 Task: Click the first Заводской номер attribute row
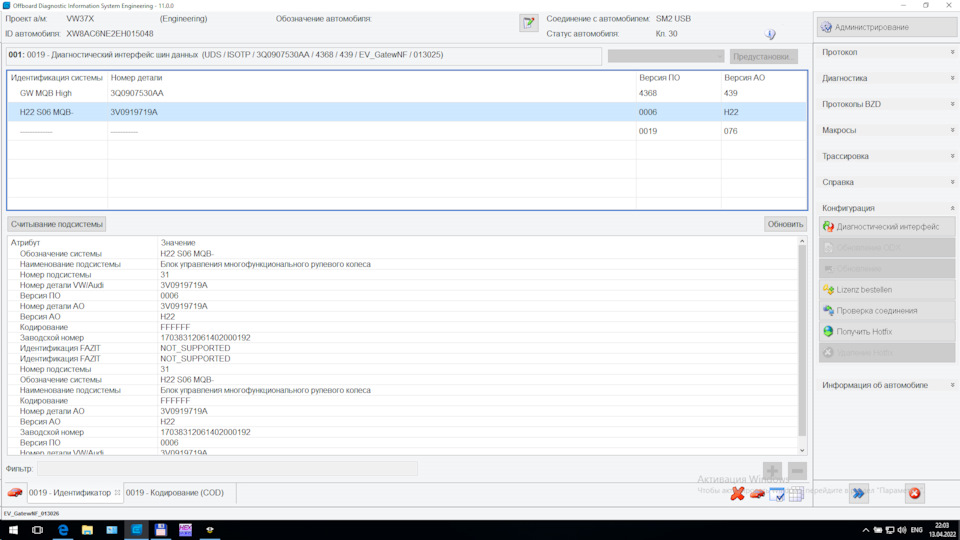coord(404,337)
